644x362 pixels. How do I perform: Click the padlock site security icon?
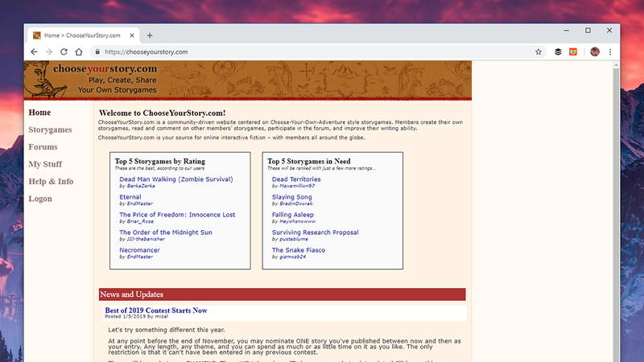[x=97, y=51]
